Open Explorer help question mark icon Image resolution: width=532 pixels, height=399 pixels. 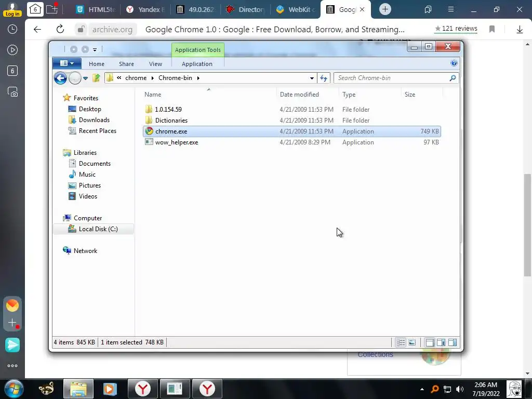click(454, 63)
